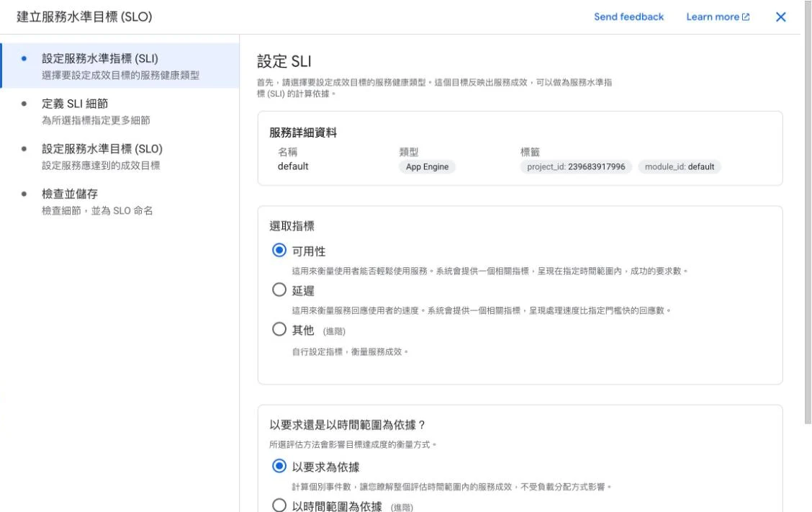
Task: Click module_id: default label chip
Action: click(x=680, y=167)
